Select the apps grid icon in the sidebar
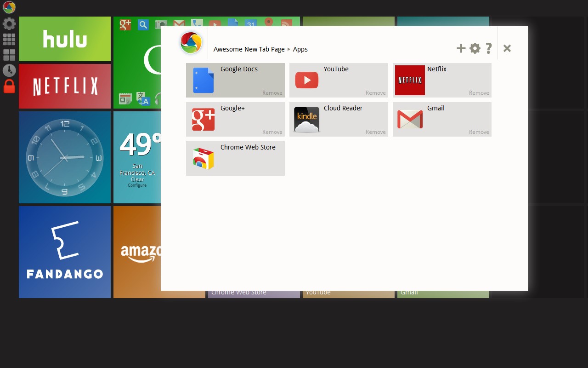This screenshot has height=368, width=588. click(x=9, y=39)
